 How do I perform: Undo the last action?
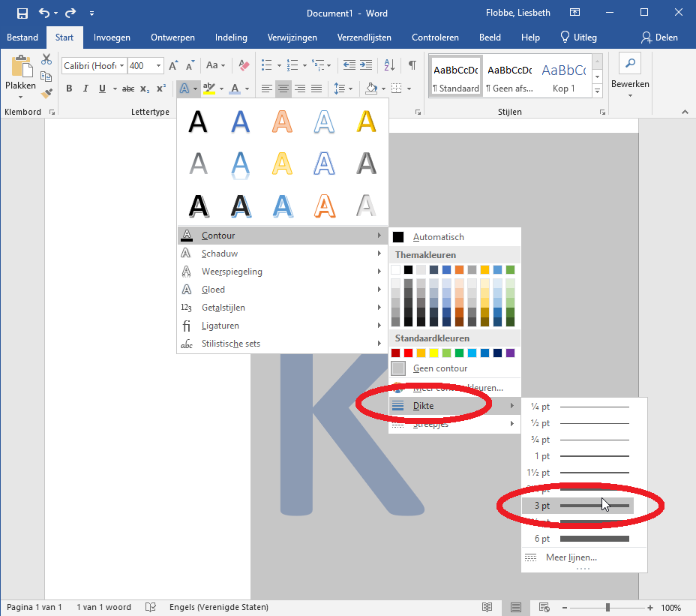(43, 13)
